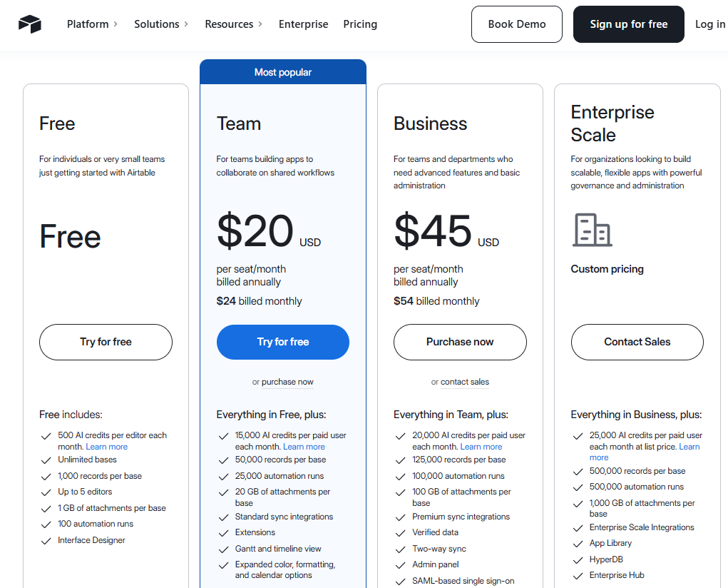Click 'Everything in Business, plus:' heading
Image resolution: width=728 pixels, height=588 pixels.
636,415
